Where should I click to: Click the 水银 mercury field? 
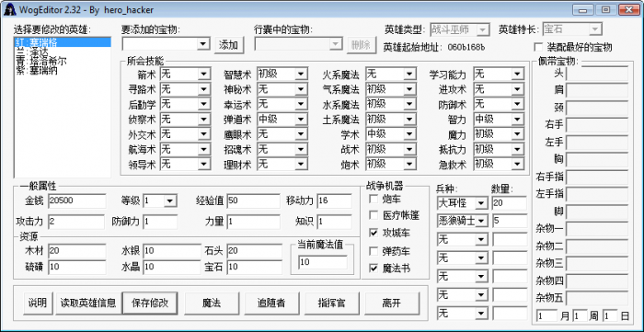[172, 251]
